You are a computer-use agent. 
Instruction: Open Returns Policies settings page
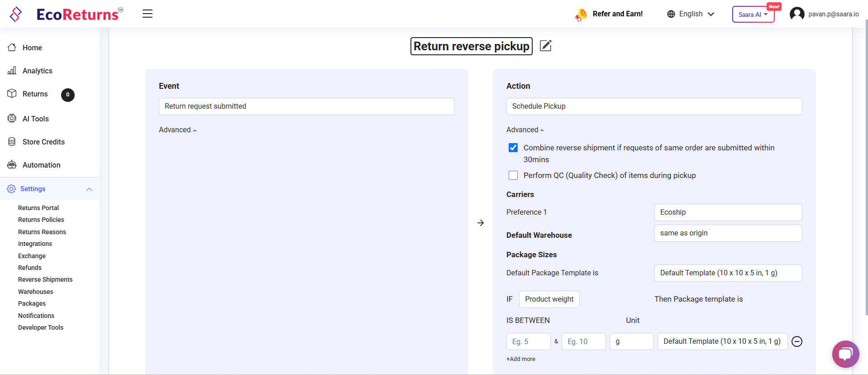point(41,220)
